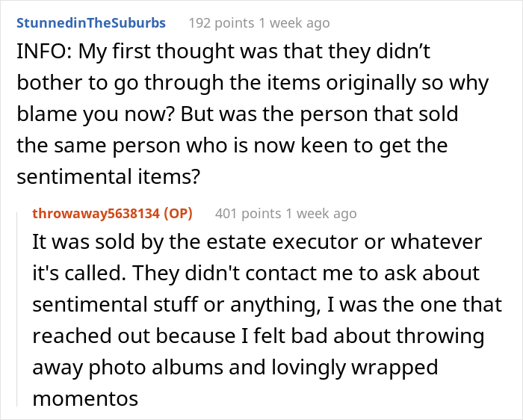Click the (OP) label beside throwaway5638134
Screen dimensions: 523x420
[x=178, y=214]
